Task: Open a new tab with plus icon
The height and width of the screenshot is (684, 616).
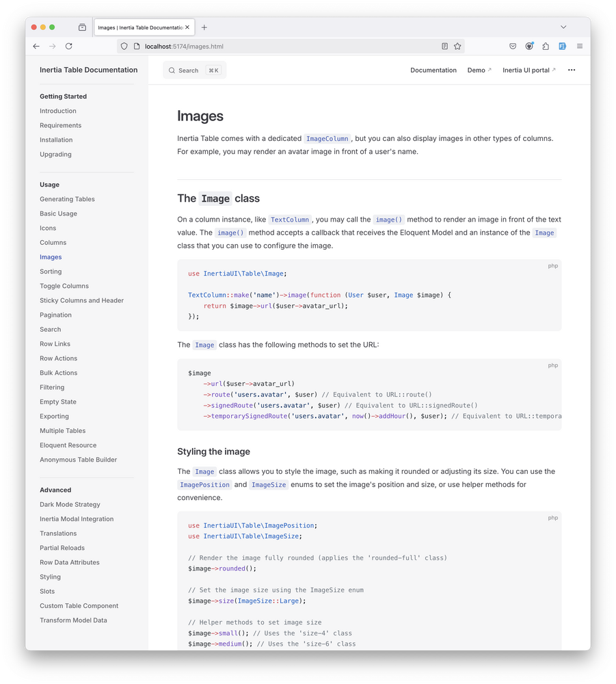Action: (204, 27)
